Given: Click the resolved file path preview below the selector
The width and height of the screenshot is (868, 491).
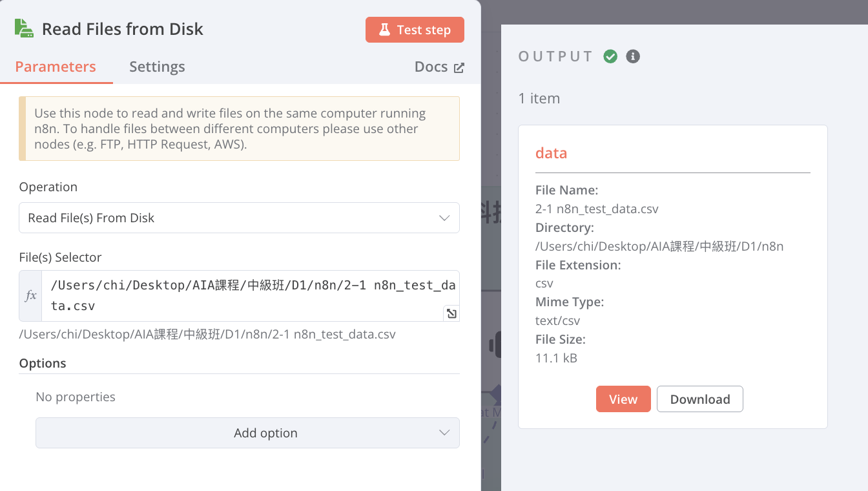Looking at the screenshot, I should (x=207, y=335).
